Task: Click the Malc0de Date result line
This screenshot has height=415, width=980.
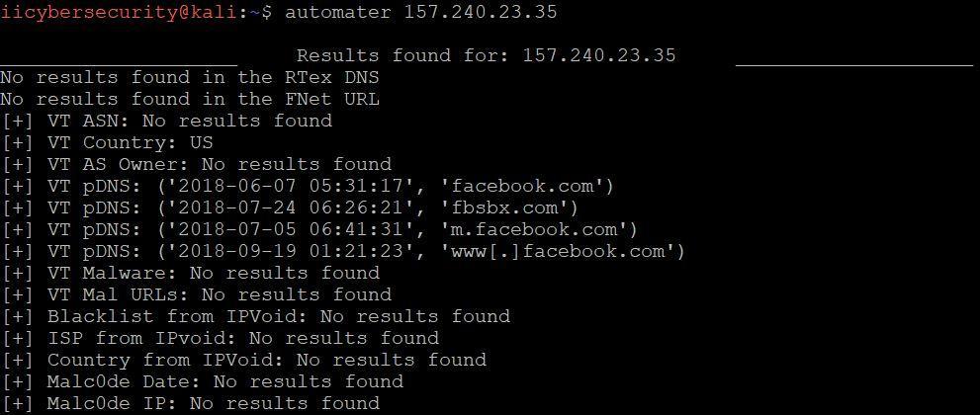Action: pos(203,381)
